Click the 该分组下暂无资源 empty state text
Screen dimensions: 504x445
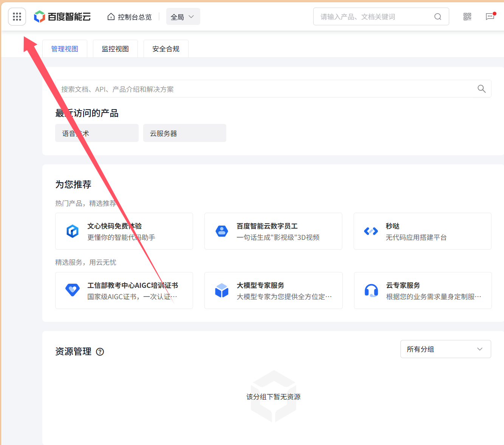click(x=274, y=397)
